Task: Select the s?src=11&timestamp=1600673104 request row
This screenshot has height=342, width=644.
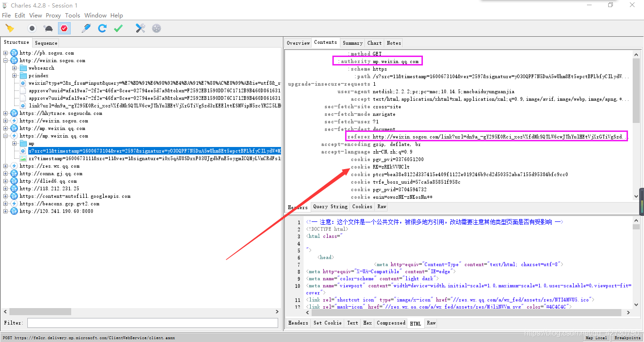Action: [x=155, y=151]
